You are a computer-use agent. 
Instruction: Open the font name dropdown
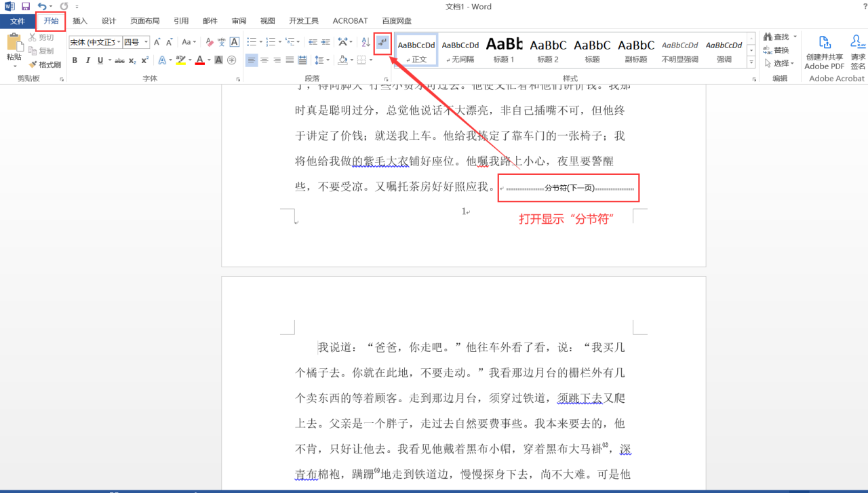(x=119, y=42)
